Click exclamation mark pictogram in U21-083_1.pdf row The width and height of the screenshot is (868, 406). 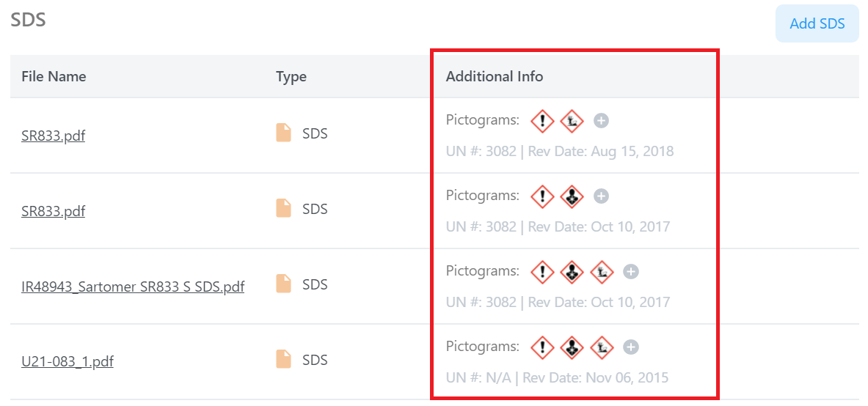(541, 347)
